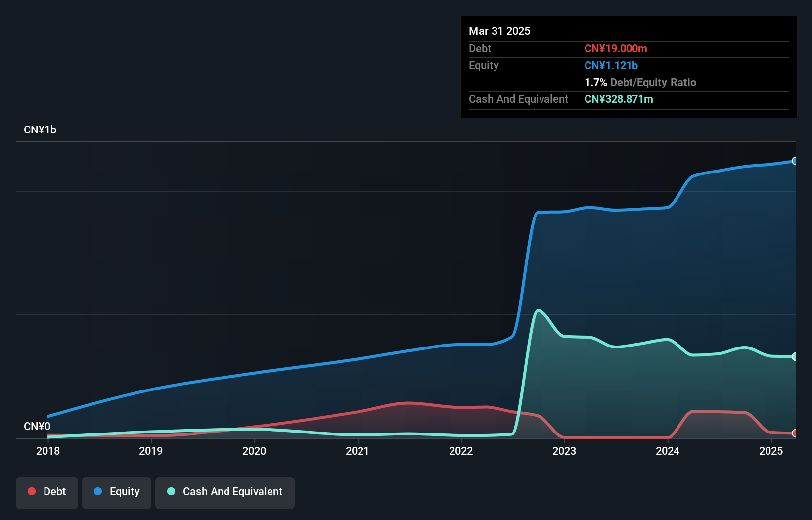812x520 pixels.
Task: Click the Debt end-of-line data point marker
Action: pos(795,433)
